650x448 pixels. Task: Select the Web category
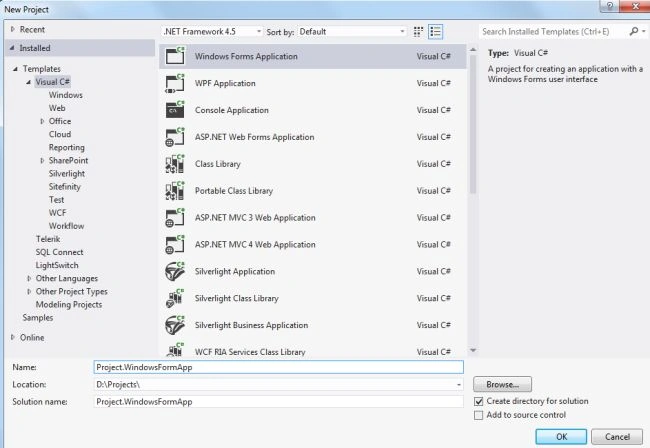pos(57,108)
